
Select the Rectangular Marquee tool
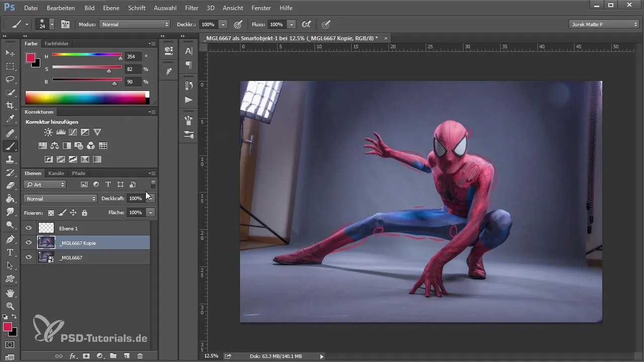(10, 66)
